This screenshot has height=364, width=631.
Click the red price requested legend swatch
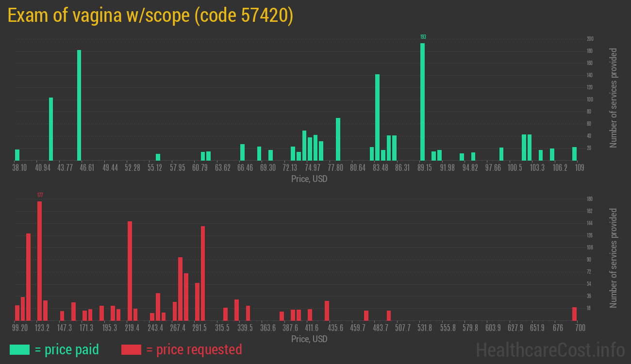(x=131, y=349)
